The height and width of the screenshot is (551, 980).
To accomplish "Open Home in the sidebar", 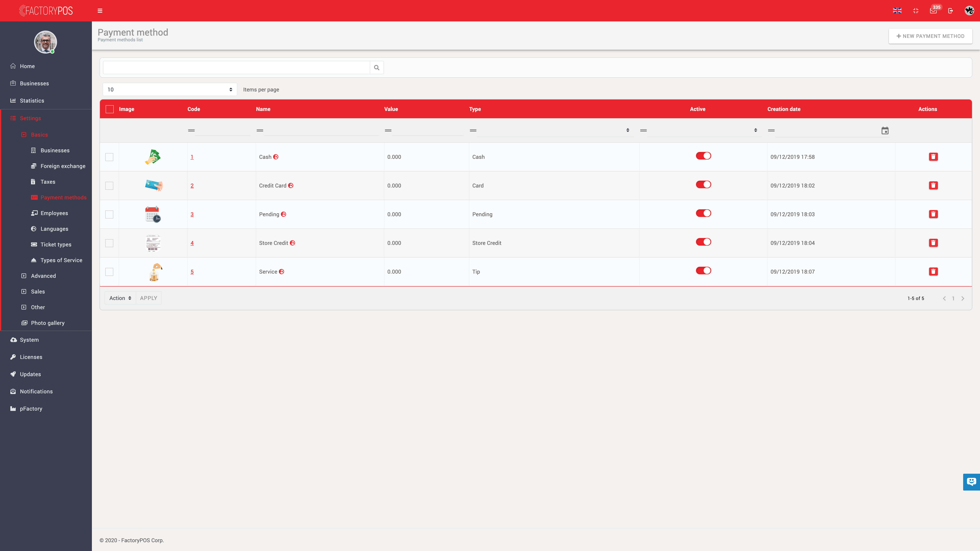I will (27, 66).
